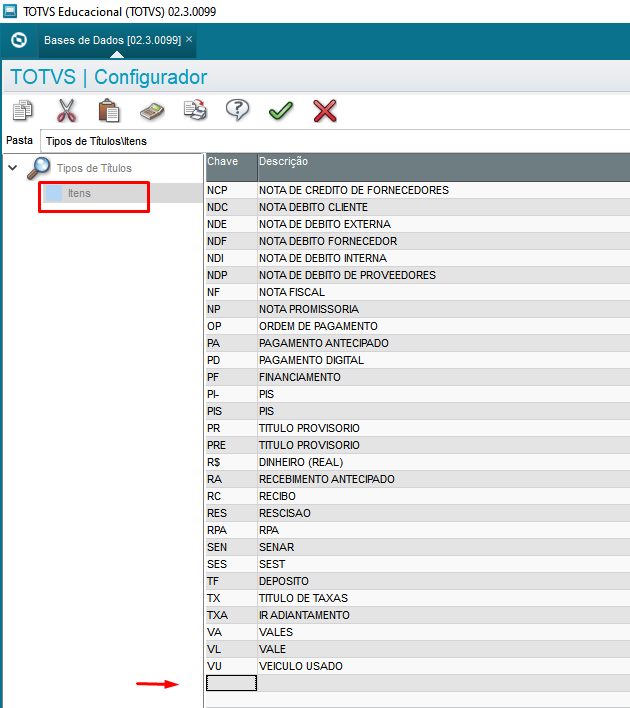Select RECEBIMENTO ANTECIPADO row
Viewport: 630px width, 708px height.
(418, 480)
